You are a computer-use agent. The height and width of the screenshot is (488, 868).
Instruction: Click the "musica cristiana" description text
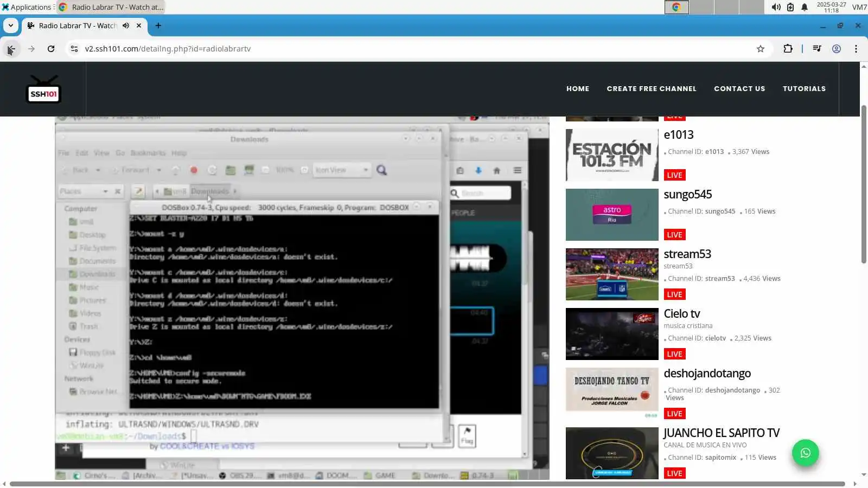688,326
